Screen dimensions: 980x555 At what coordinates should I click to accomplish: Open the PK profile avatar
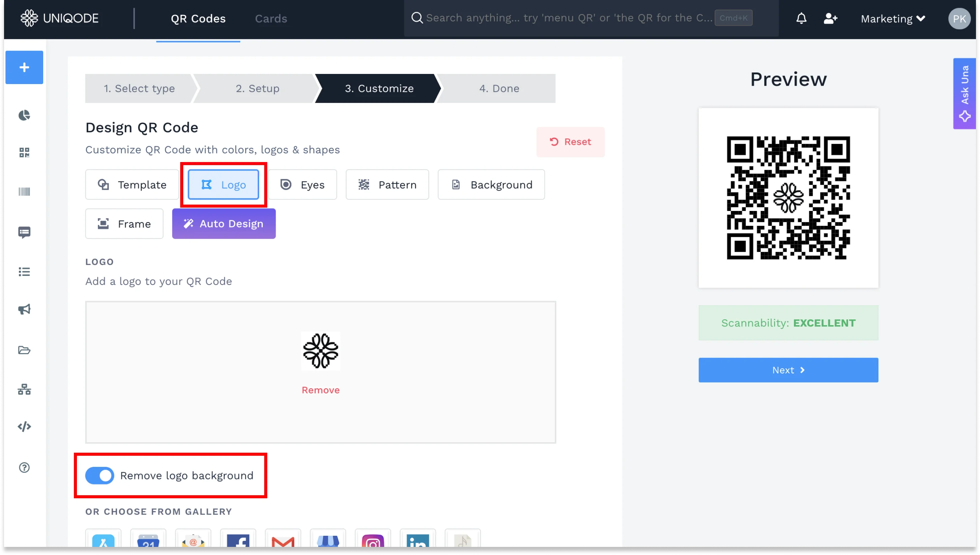tap(959, 19)
